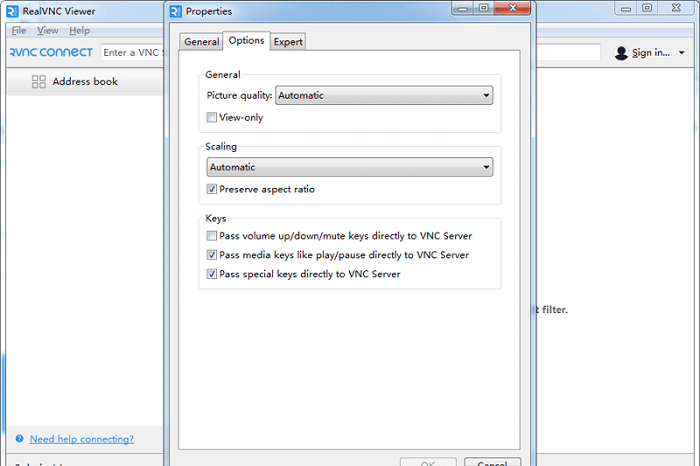The width and height of the screenshot is (700, 466).
Task: Click the VNC server address input field
Action: coord(130,53)
